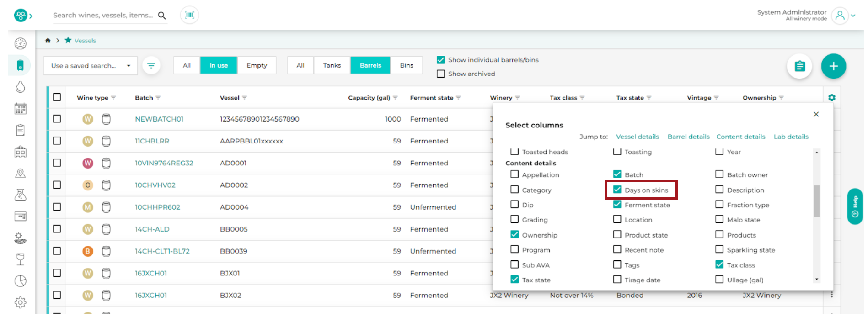Select the All status tab

[187, 65]
